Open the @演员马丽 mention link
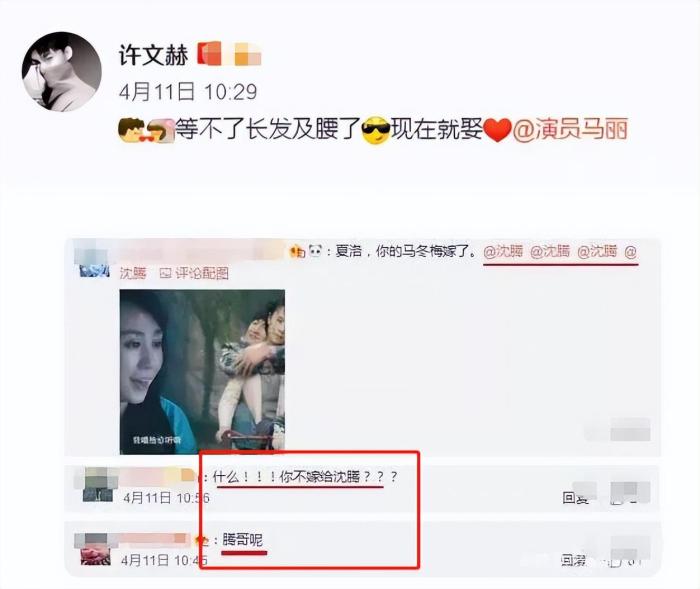Viewport: 700px width, 589px height. 570,129
